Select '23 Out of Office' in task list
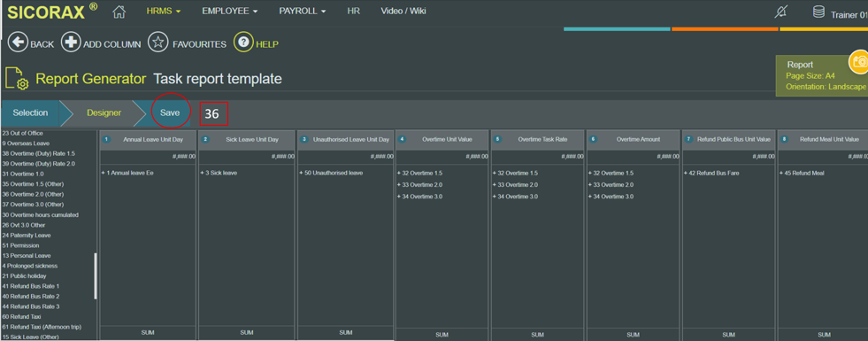The image size is (868, 341). coord(22,133)
